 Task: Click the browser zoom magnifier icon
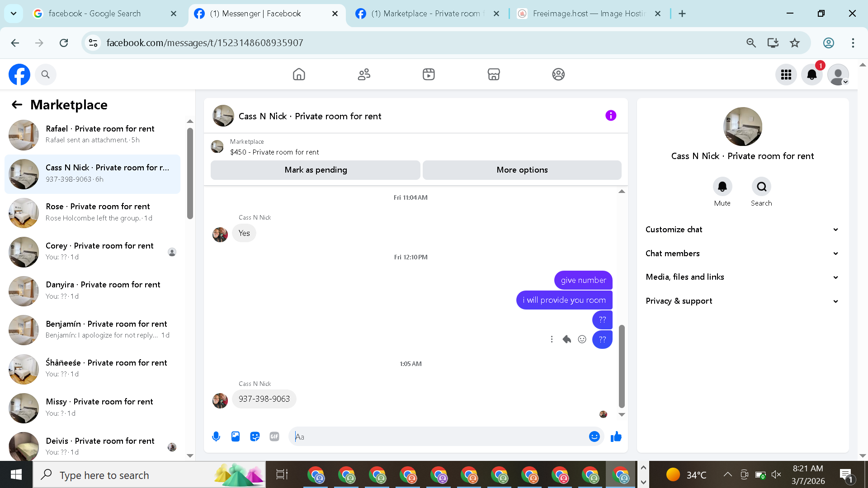point(751,43)
